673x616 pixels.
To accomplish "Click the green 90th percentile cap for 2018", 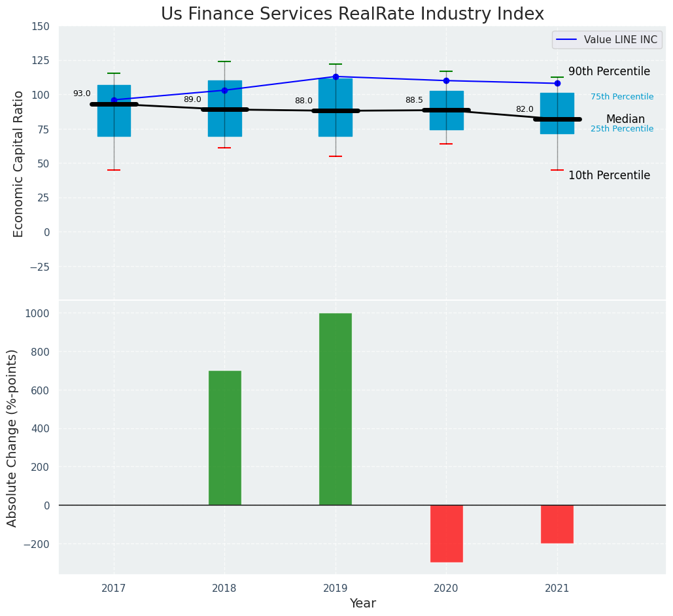I will [x=224, y=61].
